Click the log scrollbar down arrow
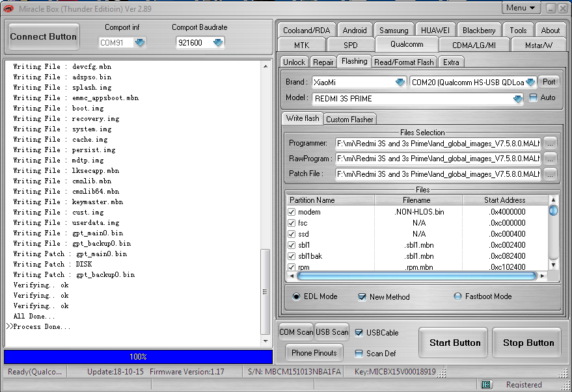Viewport: 572px width, 392px height. (266, 341)
